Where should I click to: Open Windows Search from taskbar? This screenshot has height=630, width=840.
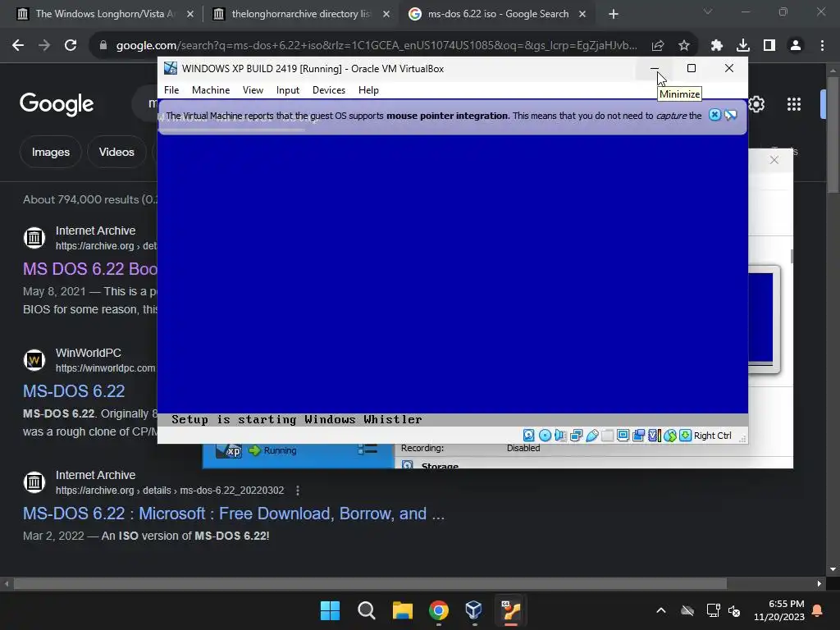click(x=367, y=610)
